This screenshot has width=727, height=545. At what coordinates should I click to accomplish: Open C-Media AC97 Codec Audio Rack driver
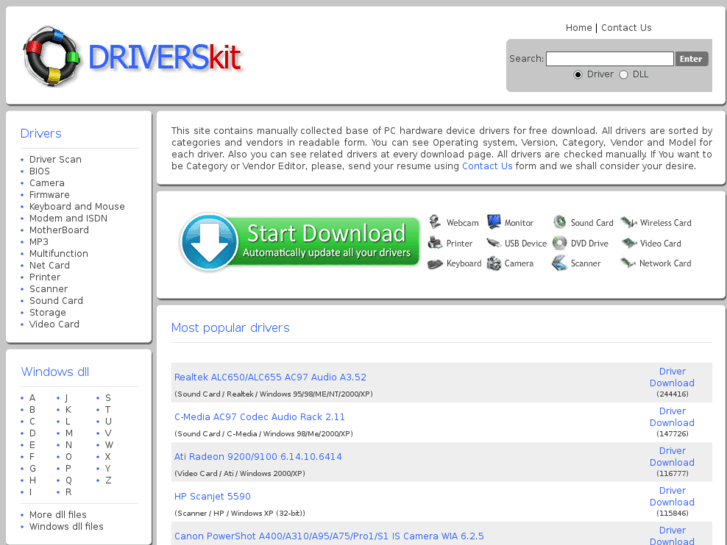[260, 417]
